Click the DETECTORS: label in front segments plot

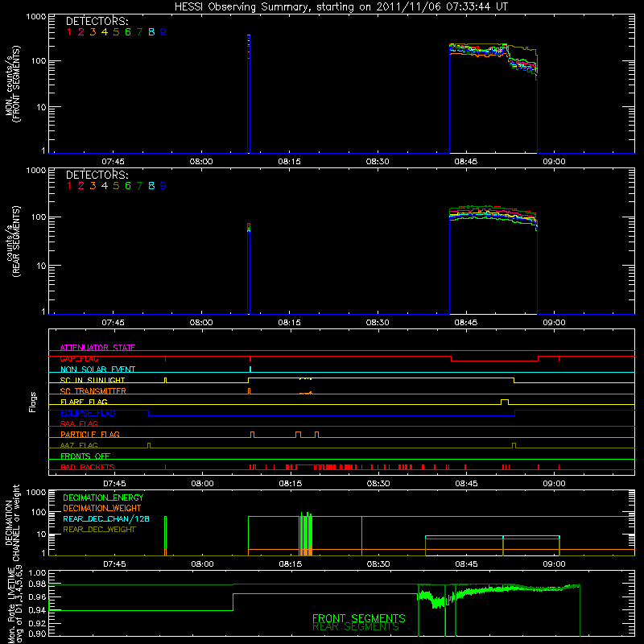pyautogui.click(x=97, y=22)
